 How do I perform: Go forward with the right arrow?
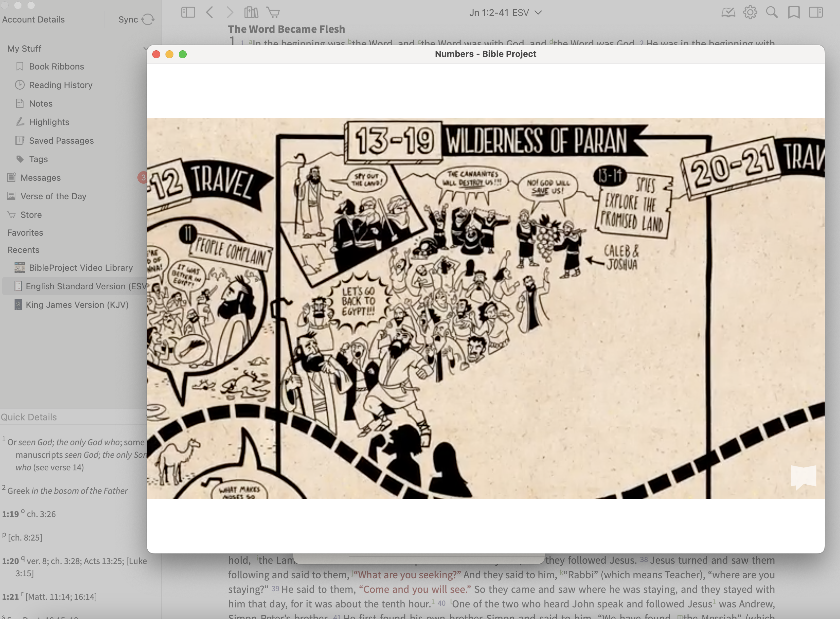(x=230, y=12)
